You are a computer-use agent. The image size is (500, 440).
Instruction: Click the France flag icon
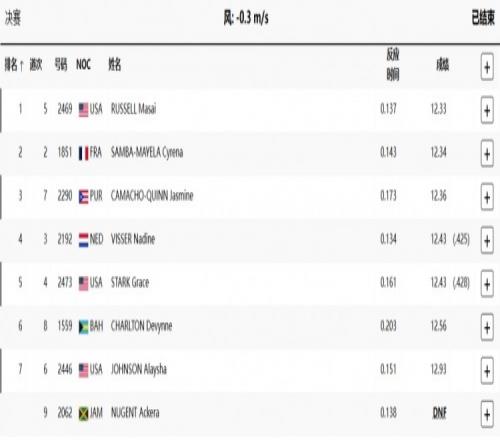point(83,153)
